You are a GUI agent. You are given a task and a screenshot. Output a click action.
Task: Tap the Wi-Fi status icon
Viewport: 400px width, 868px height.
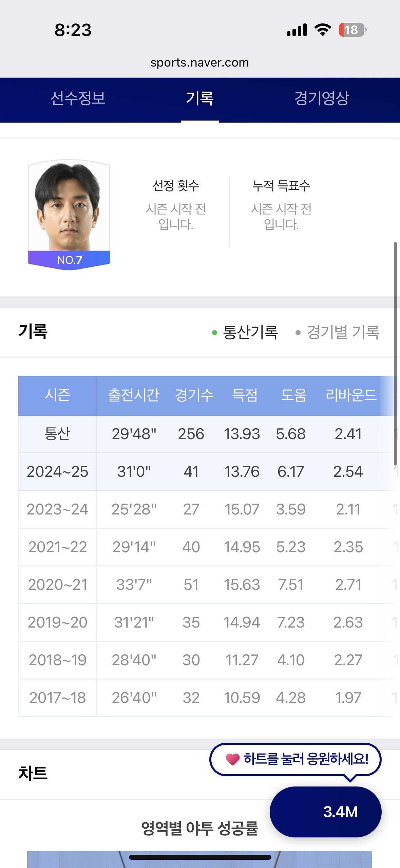[323, 30]
